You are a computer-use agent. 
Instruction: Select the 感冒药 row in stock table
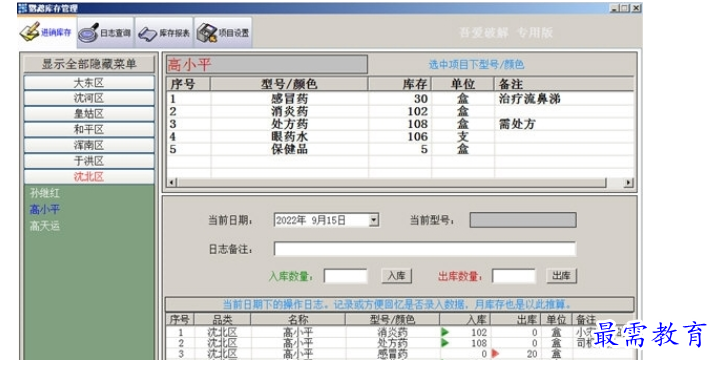click(x=400, y=99)
